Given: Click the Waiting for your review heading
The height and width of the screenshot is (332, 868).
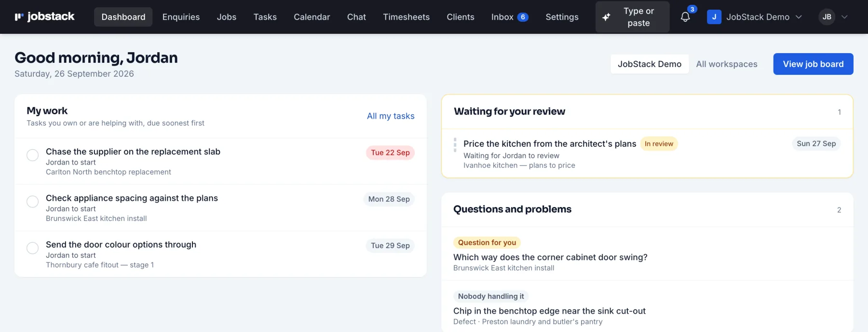Looking at the screenshot, I should 510,111.
